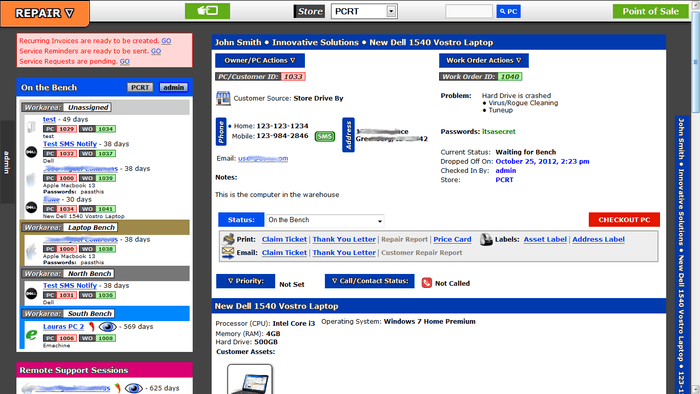
Task: Toggle the admin filter in On the Bench
Action: coord(174,87)
